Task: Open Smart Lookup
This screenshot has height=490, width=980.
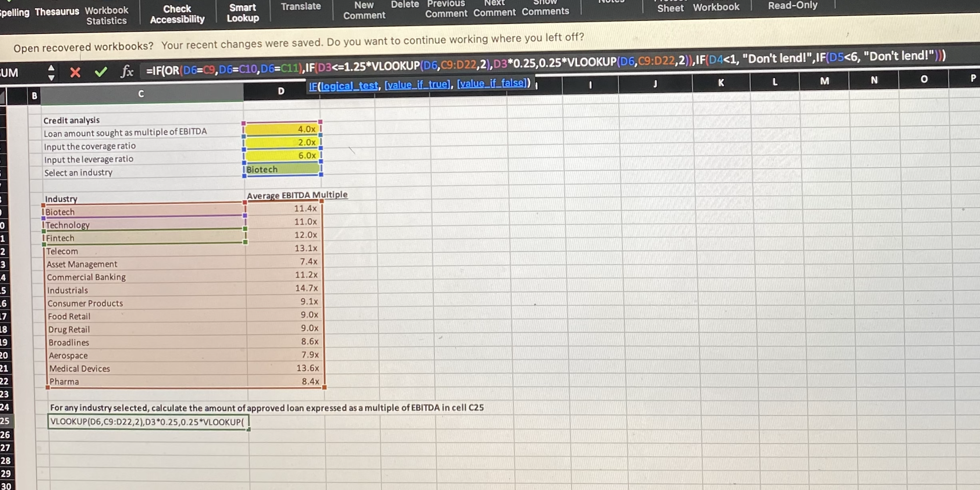Action: click(242, 12)
